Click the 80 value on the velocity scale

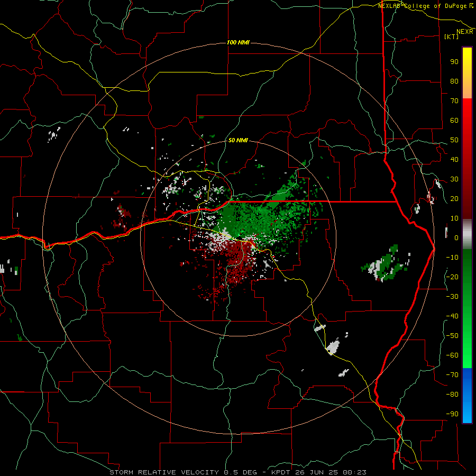pos(454,81)
